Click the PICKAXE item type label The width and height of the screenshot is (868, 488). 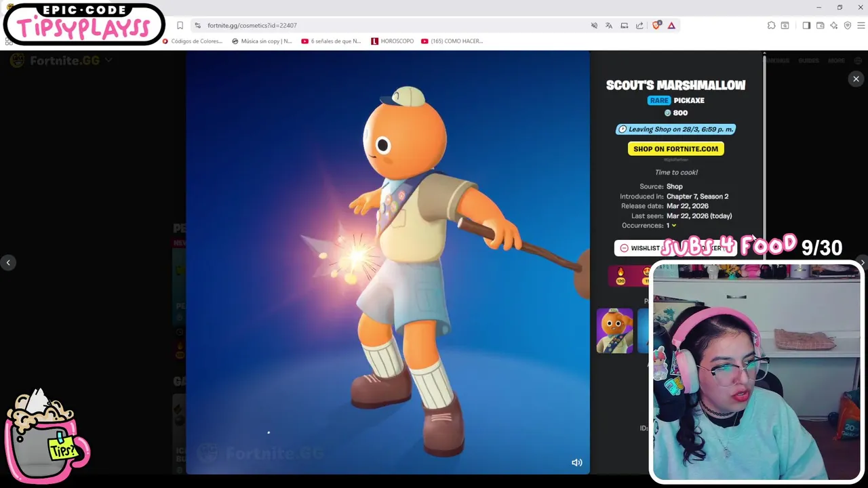[x=689, y=100]
